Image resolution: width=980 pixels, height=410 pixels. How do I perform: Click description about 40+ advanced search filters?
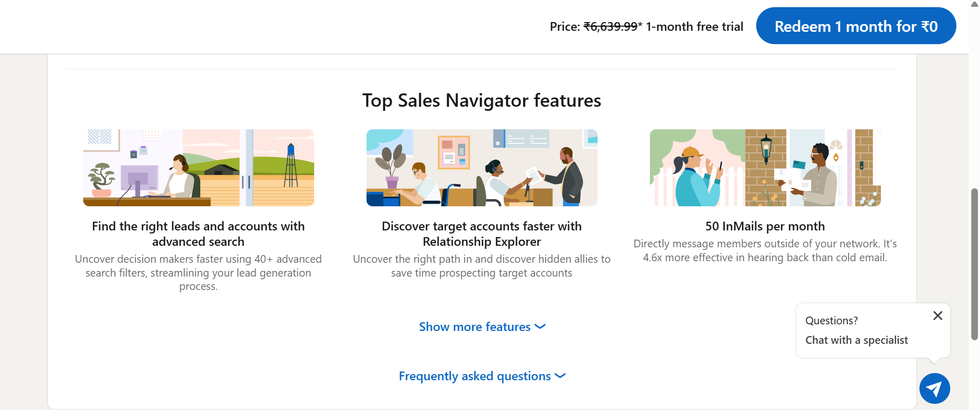pos(198,273)
